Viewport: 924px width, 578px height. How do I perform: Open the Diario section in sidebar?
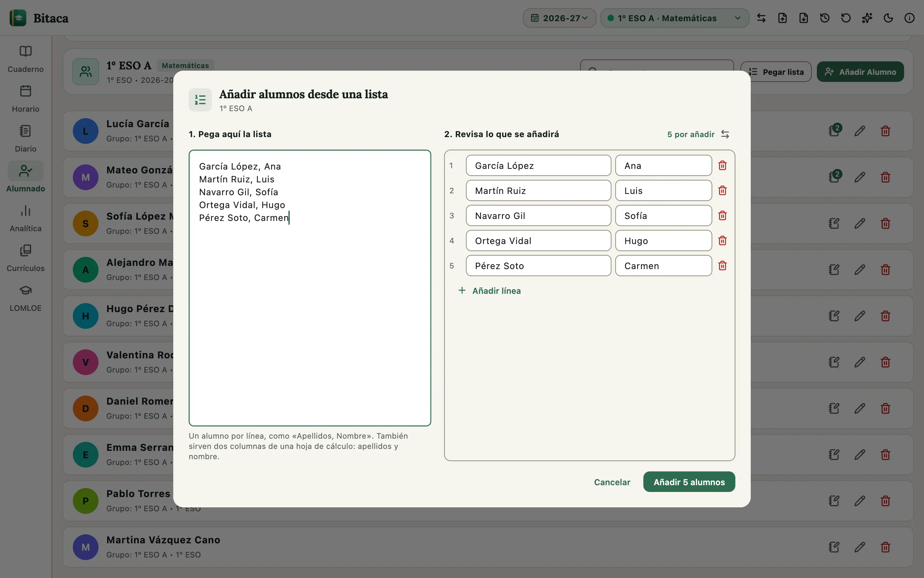[x=26, y=139]
